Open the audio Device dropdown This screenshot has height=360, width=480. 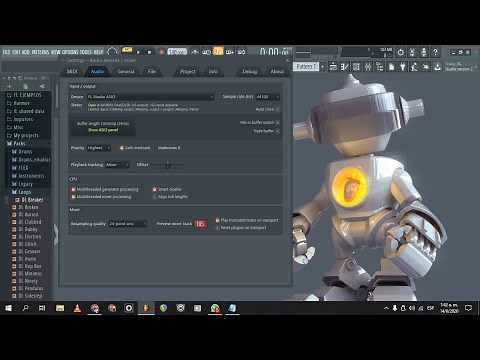pyautogui.click(x=150, y=97)
